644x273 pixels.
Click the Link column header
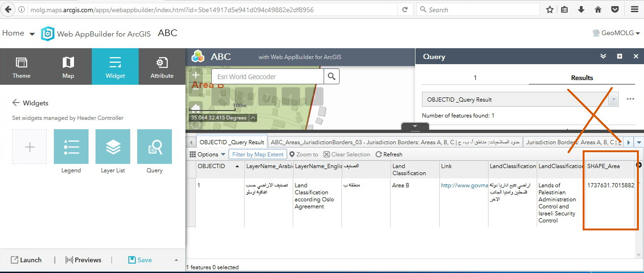463,169
